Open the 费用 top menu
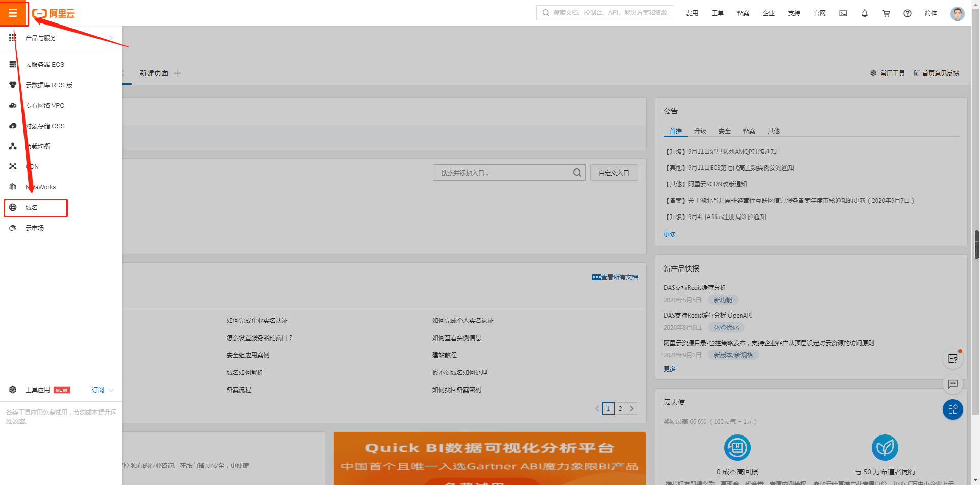The height and width of the screenshot is (485, 980). tap(692, 13)
